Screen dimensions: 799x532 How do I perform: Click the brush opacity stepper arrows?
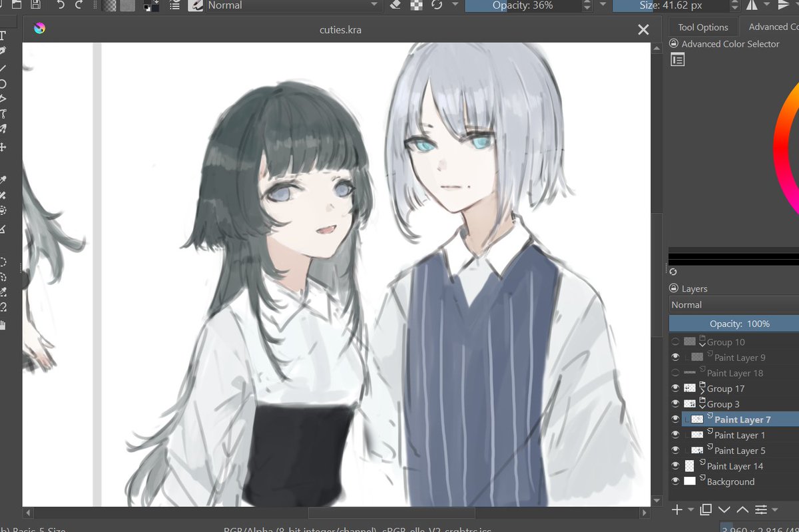pos(587,5)
